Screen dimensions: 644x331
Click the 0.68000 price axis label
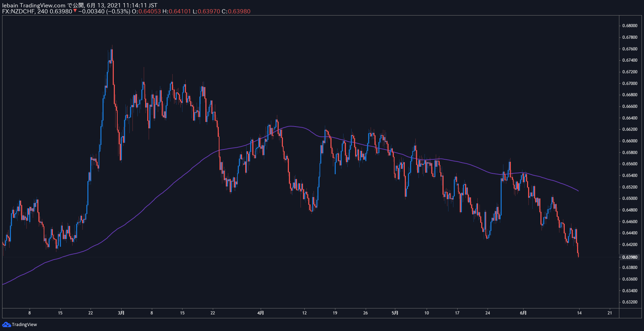[630, 25]
